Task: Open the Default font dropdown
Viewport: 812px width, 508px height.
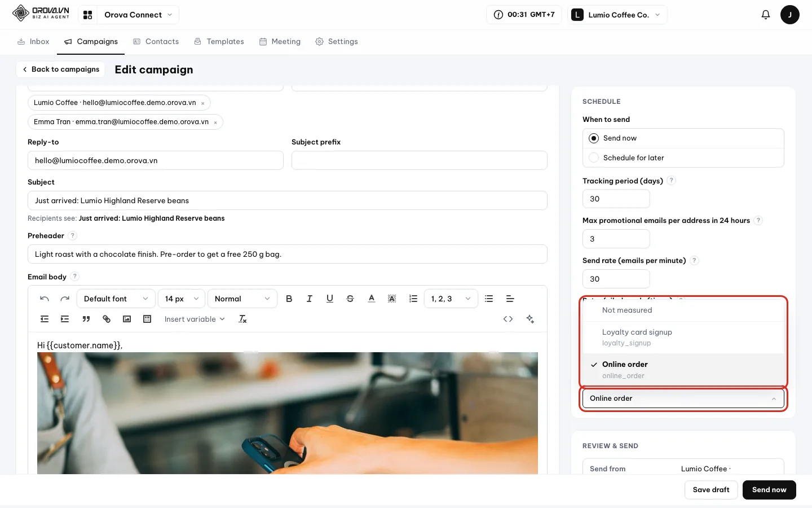Action: (x=116, y=299)
